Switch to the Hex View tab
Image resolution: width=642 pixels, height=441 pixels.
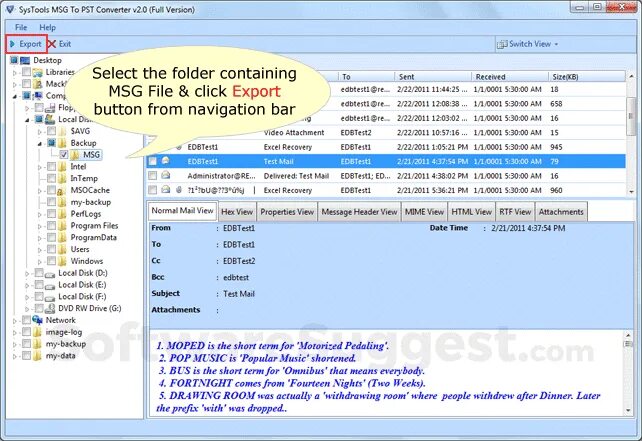click(237, 212)
